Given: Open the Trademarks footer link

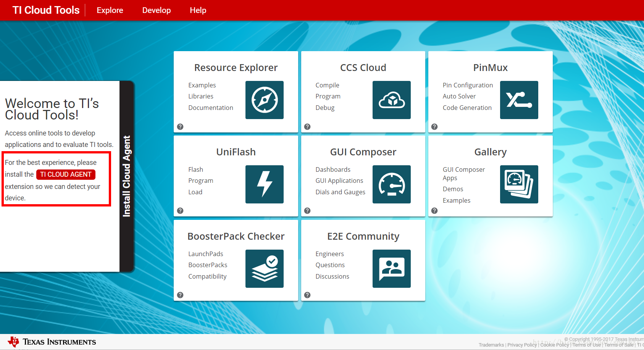Looking at the screenshot, I should click(x=491, y=345).
